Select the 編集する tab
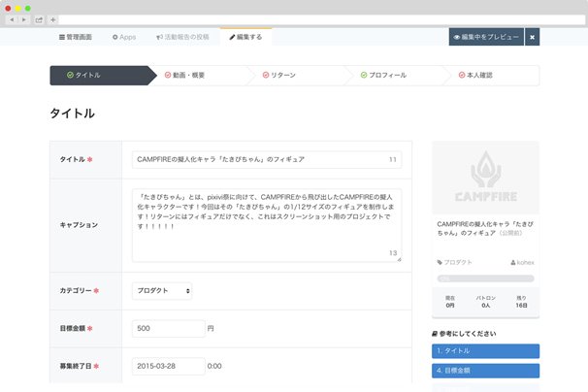Image resolution: width=588 pixels, height=392 pixels. 246,37
